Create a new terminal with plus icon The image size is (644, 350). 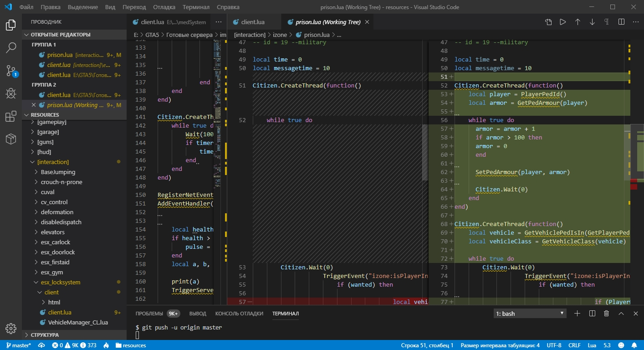(577, 314)
